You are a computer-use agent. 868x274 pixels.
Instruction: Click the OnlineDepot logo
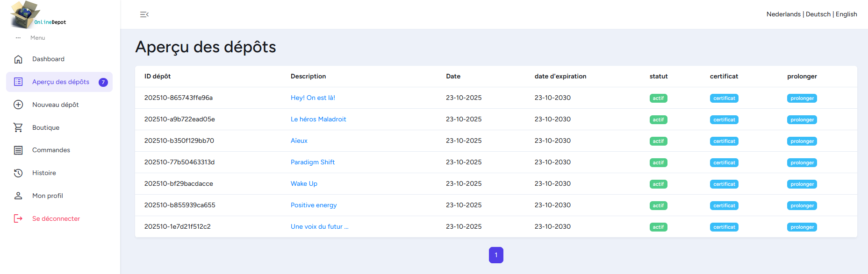pyautogui.click(x=37, y=15)
